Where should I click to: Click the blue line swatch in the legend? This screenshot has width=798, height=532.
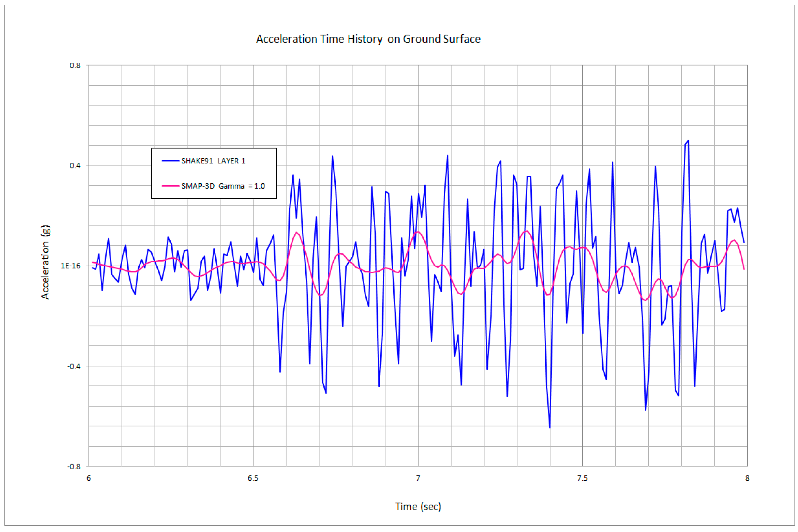(170, 161)
